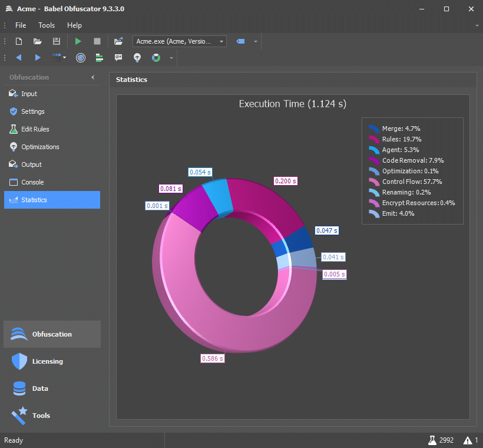Open the blue squares grid dropdown
The height and width of the screenshot is (448, 483).
coord(59,57)
